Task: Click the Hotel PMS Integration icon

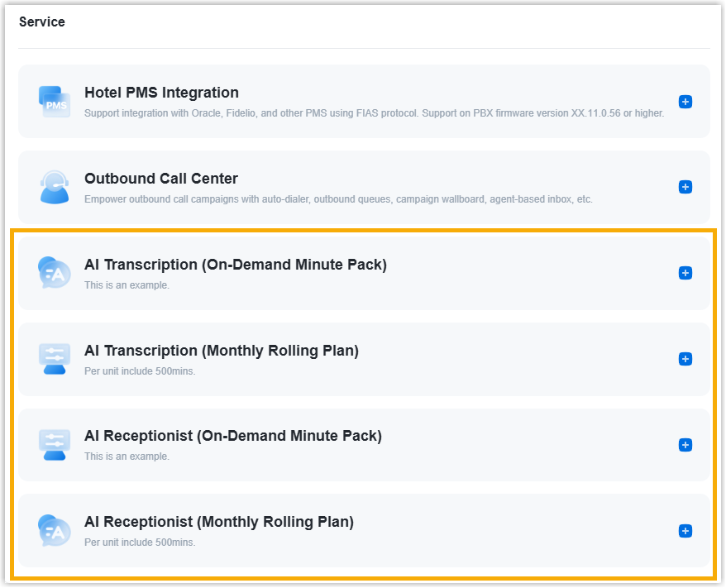Action: click(x=55, y=101)
